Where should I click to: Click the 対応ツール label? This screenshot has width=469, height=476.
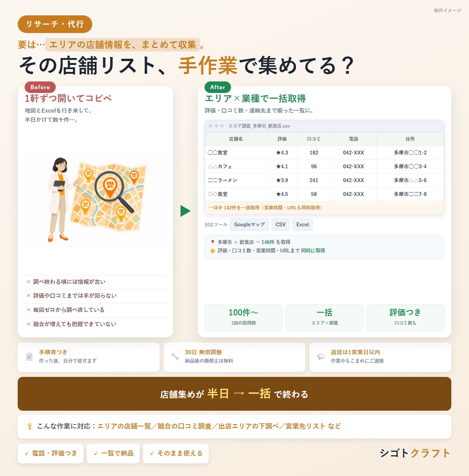pos(216,225)
